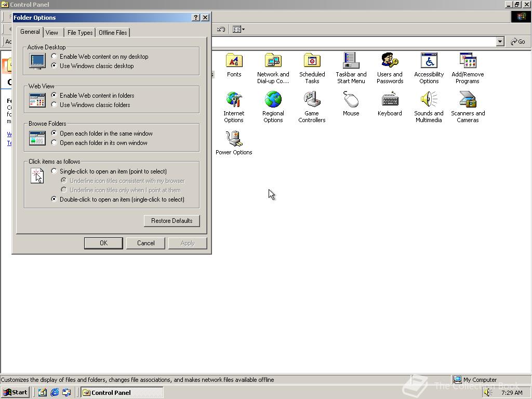
Task: Open the Start menu
Action: [x=15, y=393]
